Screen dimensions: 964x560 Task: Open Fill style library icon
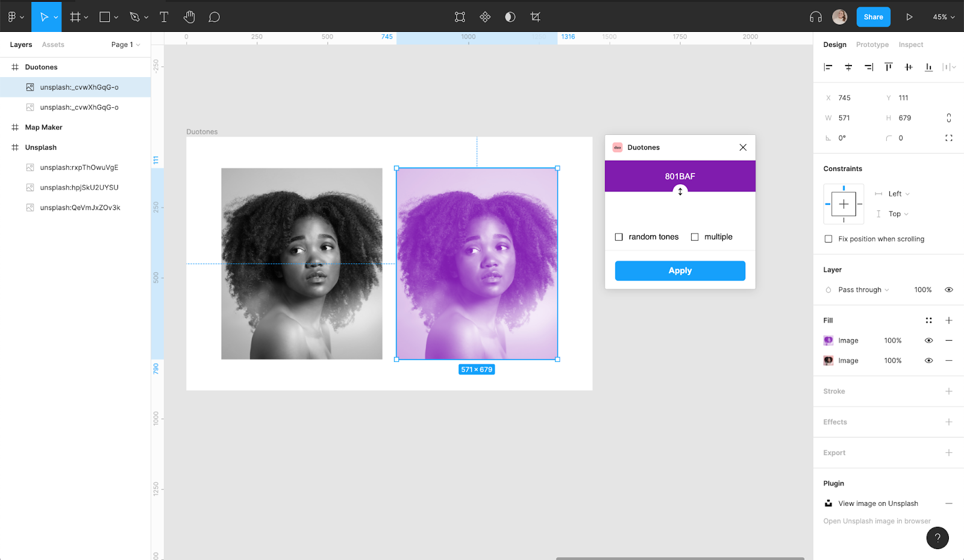(928, 320)
